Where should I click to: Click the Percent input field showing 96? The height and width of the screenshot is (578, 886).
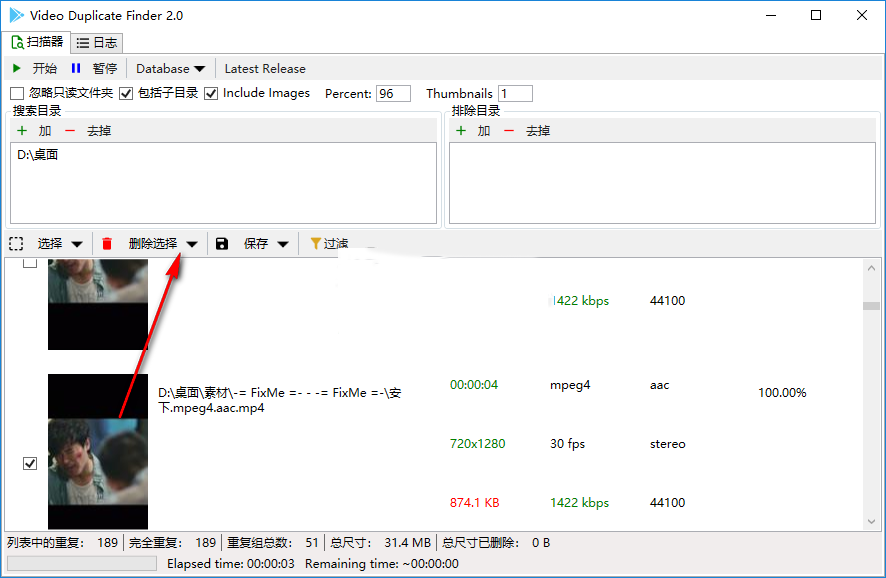(x=393, y=93)
